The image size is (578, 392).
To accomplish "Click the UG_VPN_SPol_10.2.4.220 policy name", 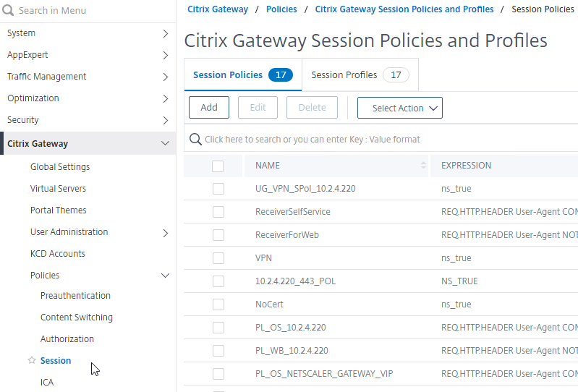I will (x=305, y=189).
